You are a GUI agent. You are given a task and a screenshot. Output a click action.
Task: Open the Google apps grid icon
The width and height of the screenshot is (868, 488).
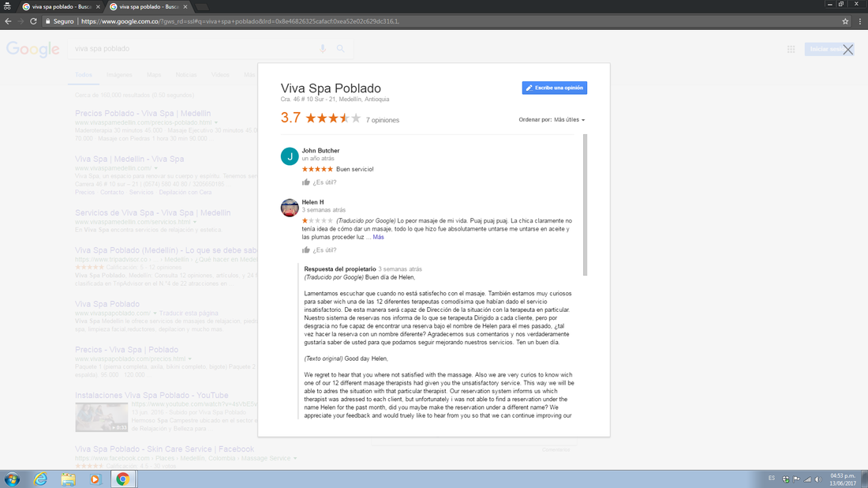(791, 49)
